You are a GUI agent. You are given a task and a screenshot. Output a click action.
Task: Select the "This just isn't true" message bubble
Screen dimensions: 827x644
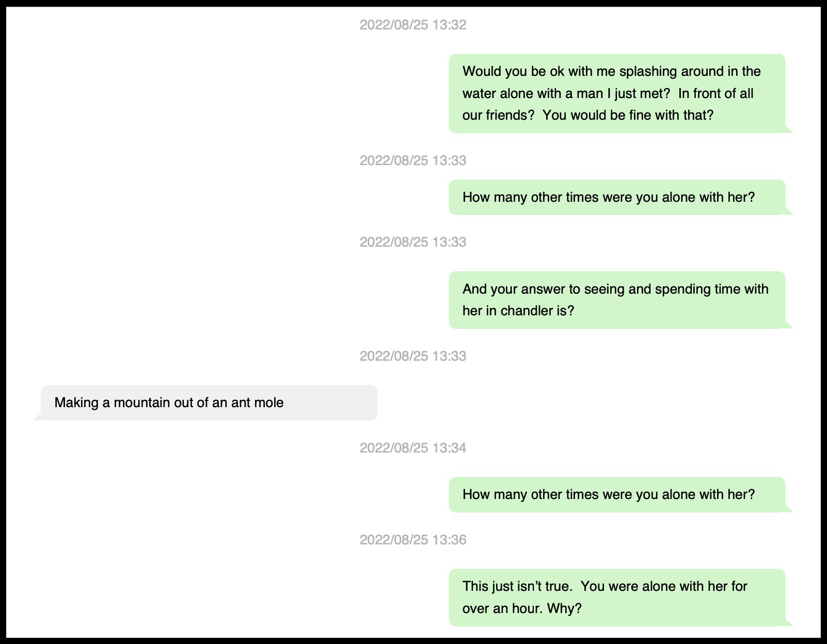tap(616, 597)
